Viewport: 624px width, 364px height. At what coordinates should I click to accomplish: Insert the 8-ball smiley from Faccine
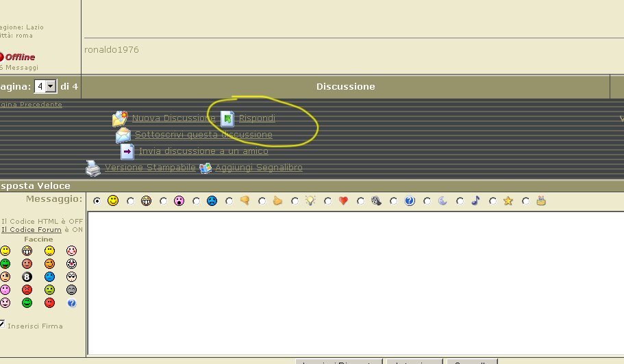[27, 276]
